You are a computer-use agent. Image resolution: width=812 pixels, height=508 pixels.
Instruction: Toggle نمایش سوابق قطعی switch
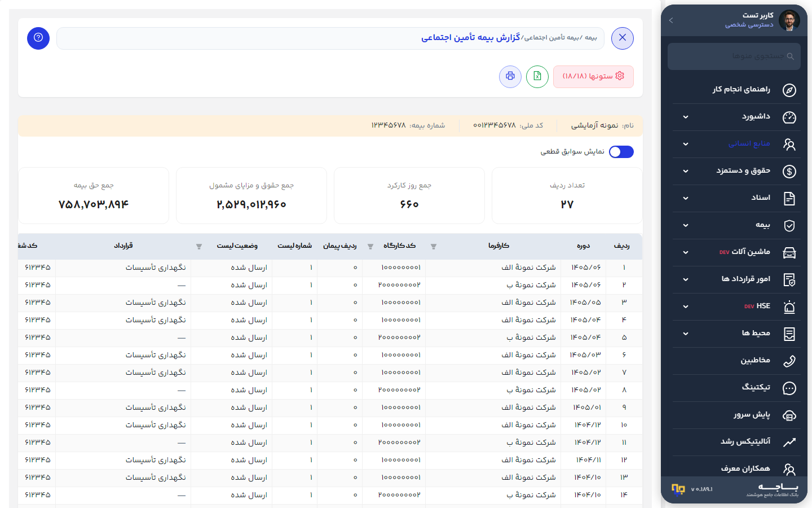tap(621, 152)
